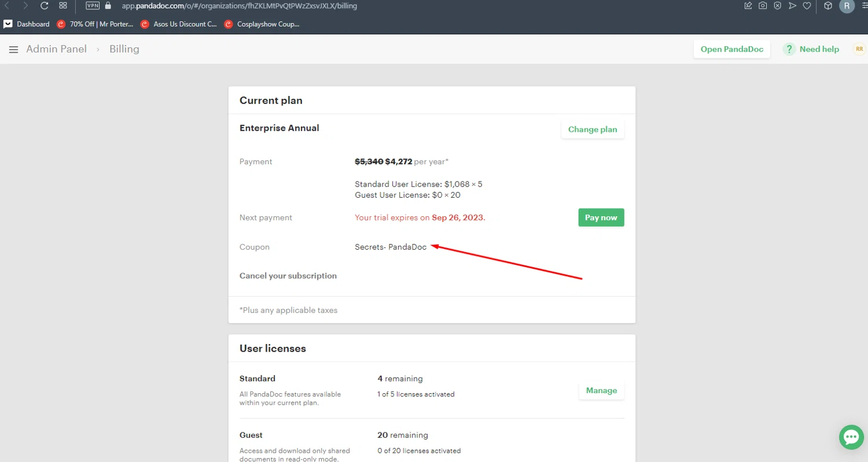Image resolution: width=868 pixels, height=462 pixels.
Task: Open the Dashboard bookmark
Action: tap(27, 24)
